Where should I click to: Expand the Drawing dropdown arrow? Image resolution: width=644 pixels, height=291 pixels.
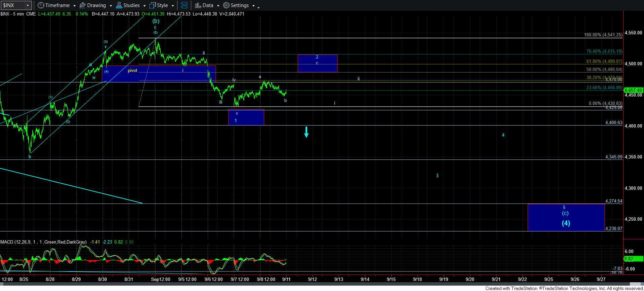(x=110, y=6)
